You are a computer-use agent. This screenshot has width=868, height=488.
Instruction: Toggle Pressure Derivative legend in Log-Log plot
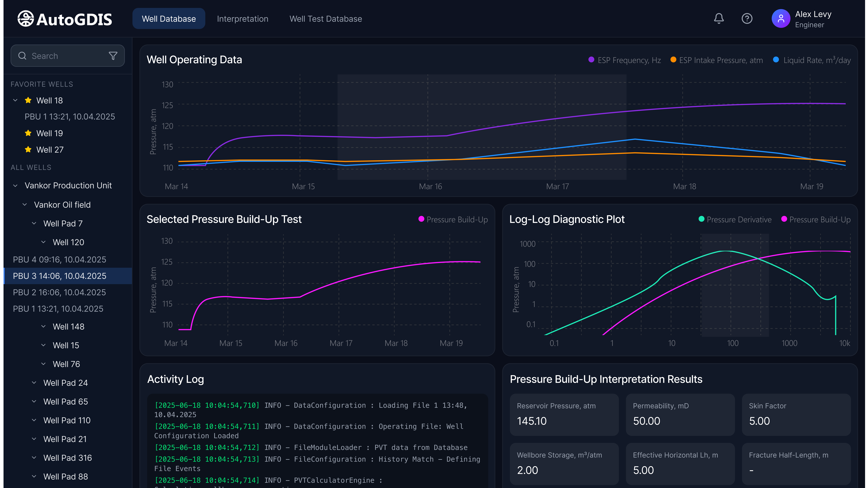pos(735,220)
